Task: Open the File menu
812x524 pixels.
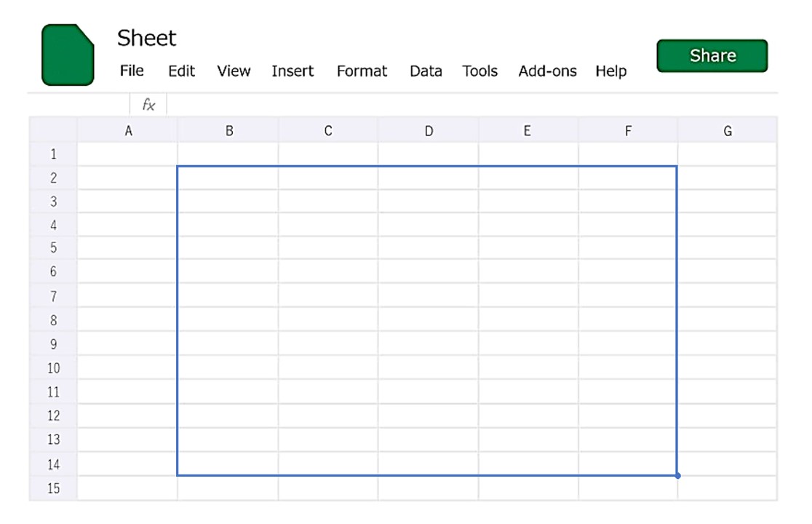Action: 132,71
